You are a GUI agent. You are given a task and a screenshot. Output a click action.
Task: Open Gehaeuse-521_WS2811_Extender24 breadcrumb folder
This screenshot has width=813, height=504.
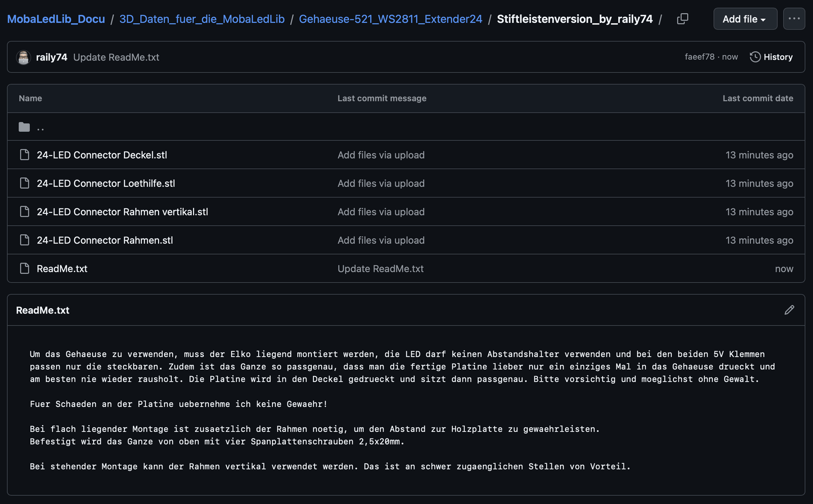pyautogui.click(x=390, y=19)
